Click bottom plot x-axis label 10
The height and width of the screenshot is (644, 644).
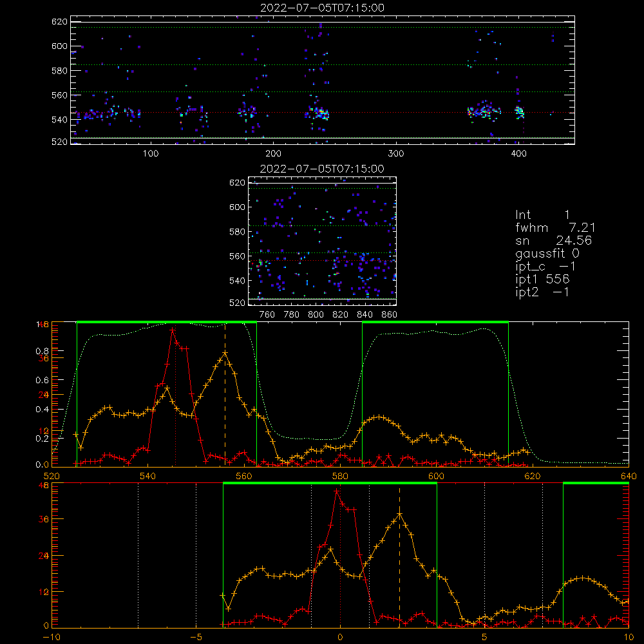coord(629,637)
